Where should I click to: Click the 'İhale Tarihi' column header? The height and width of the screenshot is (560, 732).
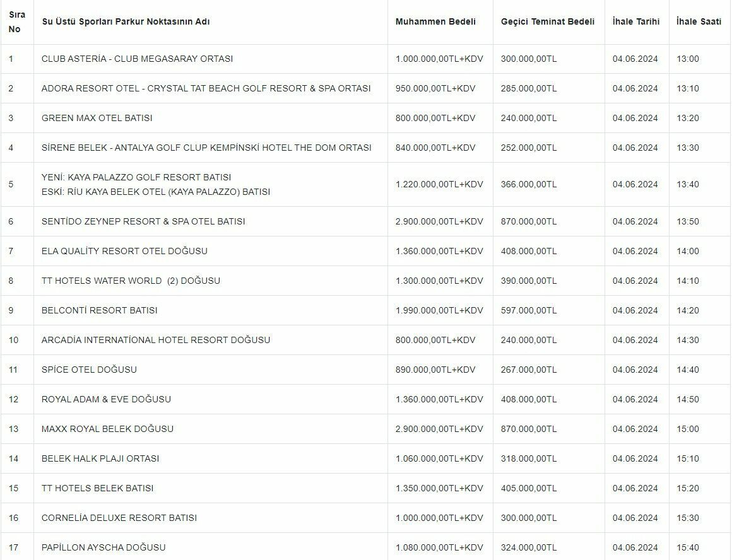pos(635,21)
